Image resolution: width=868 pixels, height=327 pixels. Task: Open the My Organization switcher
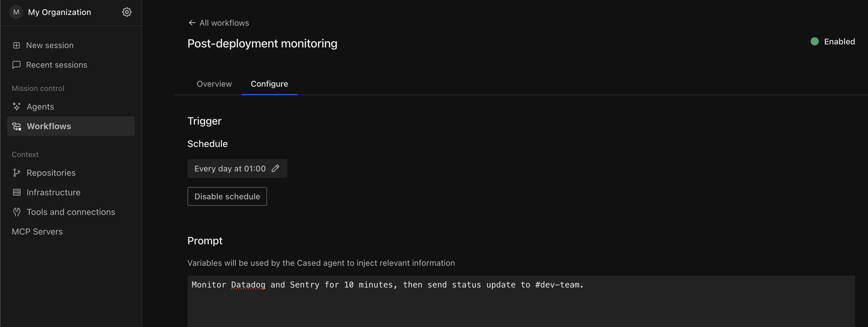[x=59, y=12]
